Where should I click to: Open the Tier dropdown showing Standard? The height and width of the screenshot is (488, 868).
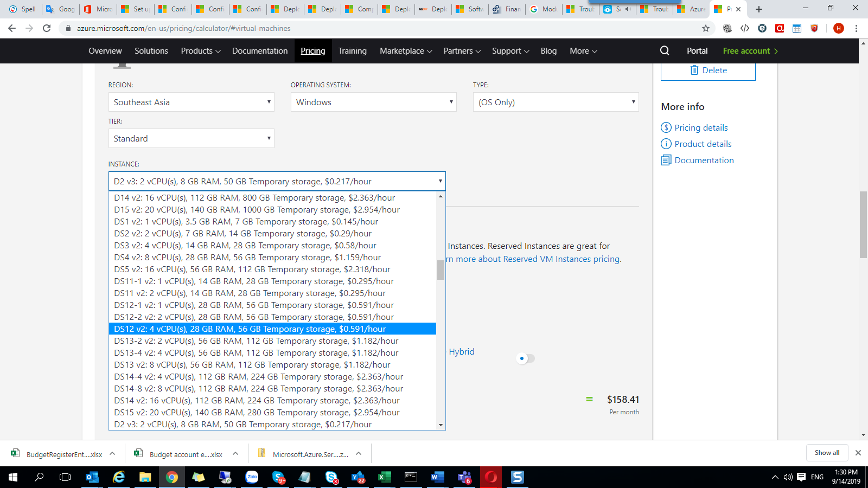[x=192, y=138]
